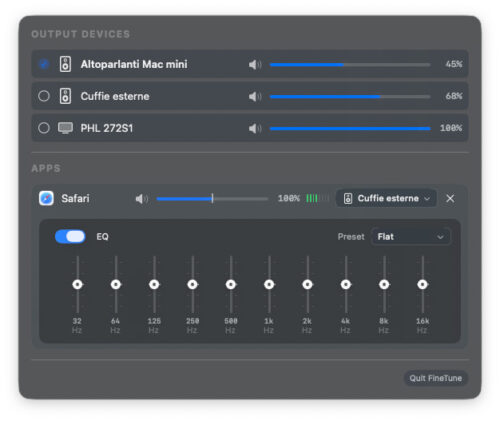Click the 250 Hz EQ band slider
This screenshot has height=421, width=500.
[192, 284]
